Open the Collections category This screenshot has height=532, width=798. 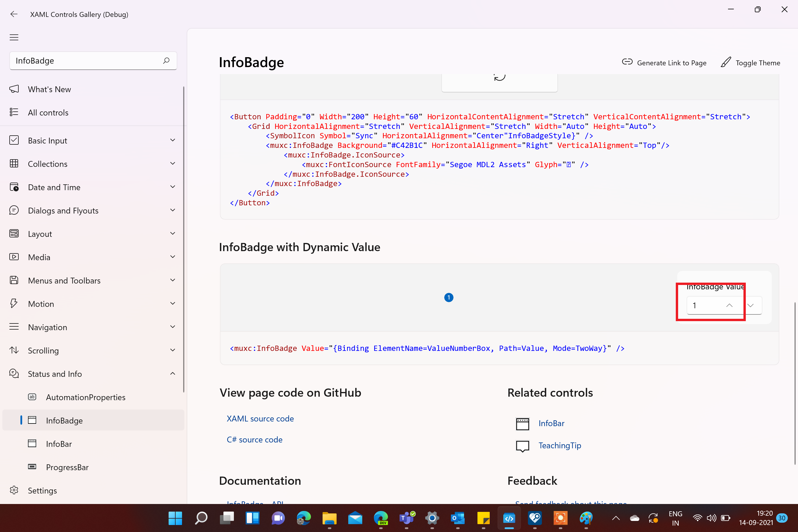(48, 164)
